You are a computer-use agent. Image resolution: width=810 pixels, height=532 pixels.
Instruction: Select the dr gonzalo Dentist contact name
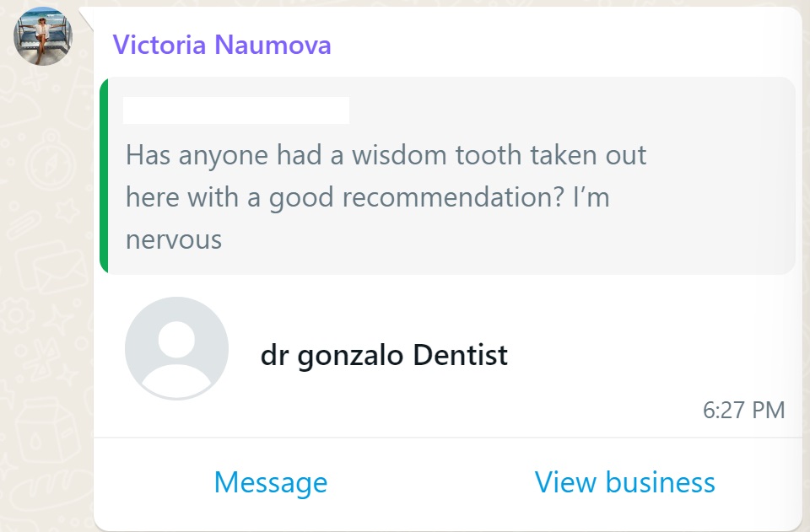click(384, 355)
